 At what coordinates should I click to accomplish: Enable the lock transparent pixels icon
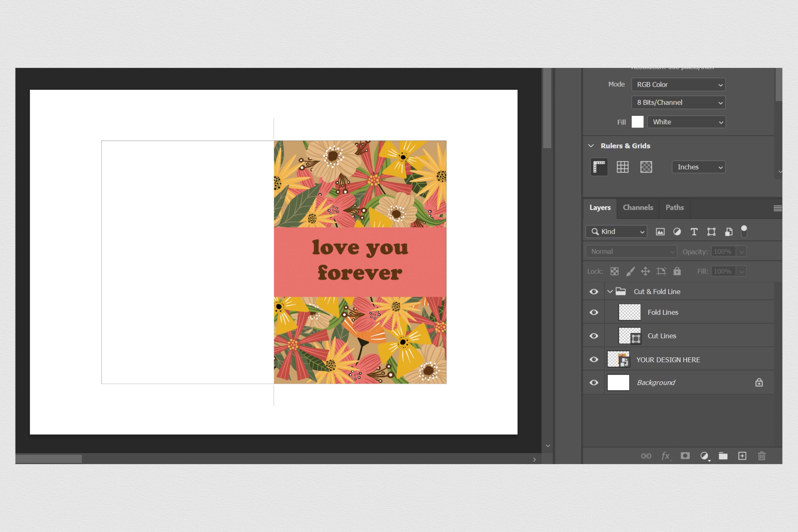(x=614, y=271)
